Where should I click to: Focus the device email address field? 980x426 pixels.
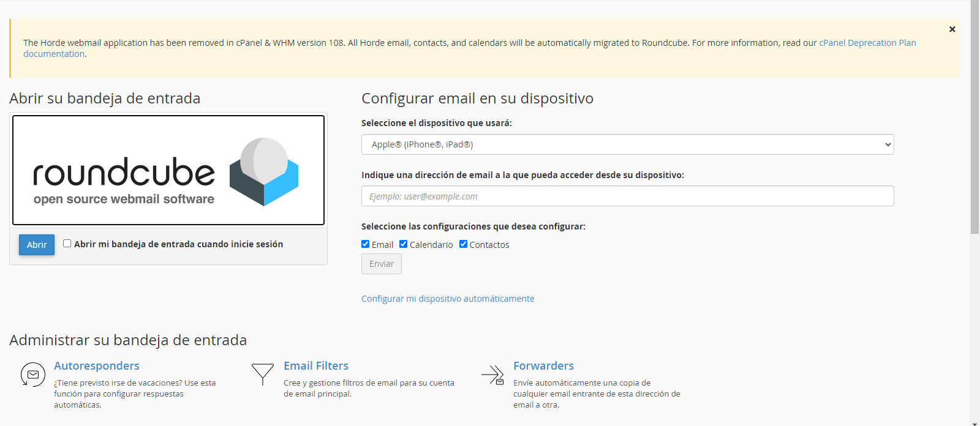click(x=627, y=196)
